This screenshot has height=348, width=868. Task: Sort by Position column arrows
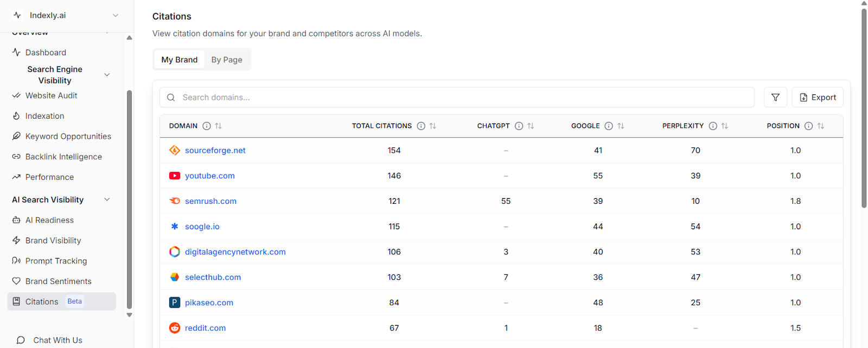[x=821, y=126]
